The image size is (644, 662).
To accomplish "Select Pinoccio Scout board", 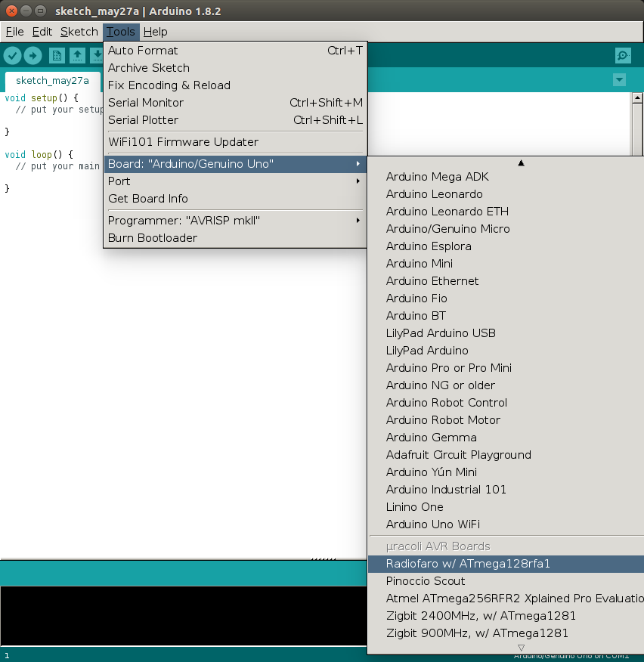I will (506, 581).
